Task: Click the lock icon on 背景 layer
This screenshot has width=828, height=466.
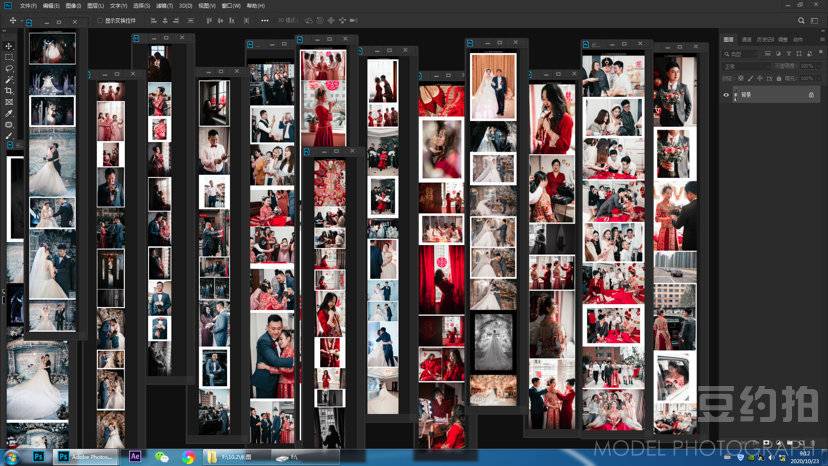Action: coord(812,95)
